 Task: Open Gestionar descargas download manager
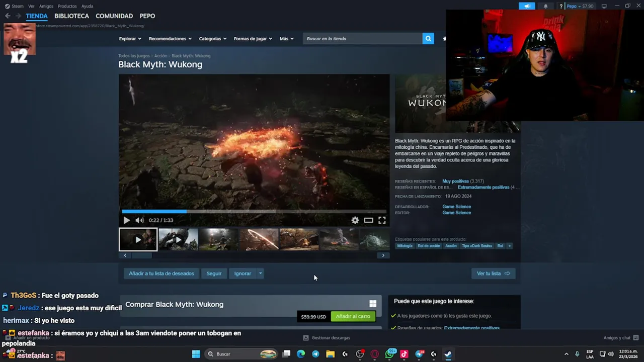(327, 338)
